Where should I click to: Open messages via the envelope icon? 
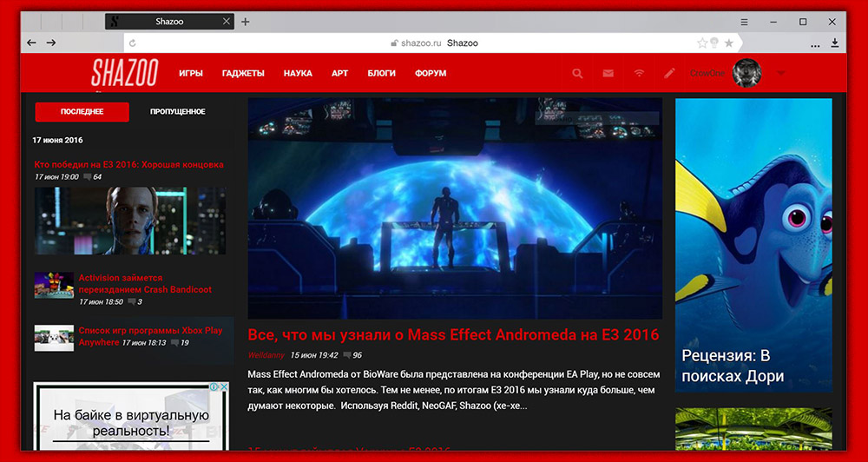608,73
